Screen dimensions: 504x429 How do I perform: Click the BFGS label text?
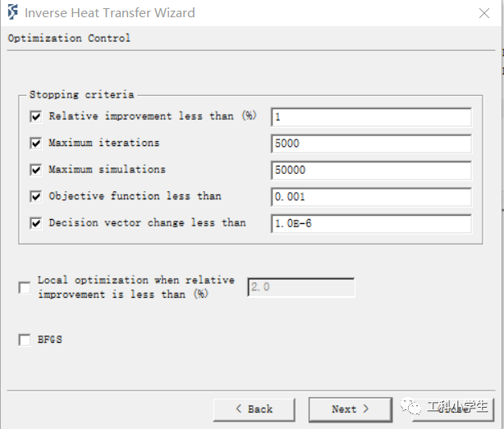(50, 340)
